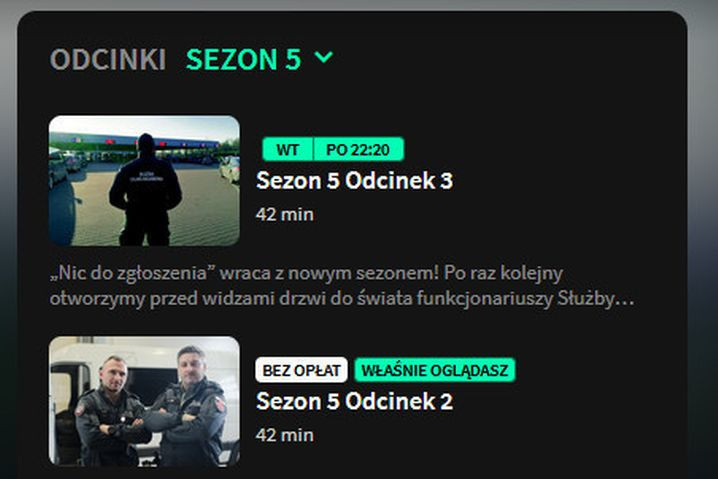Click the WT day badge
This screenshot has width=718, height=479.
[x=288, y=149]
